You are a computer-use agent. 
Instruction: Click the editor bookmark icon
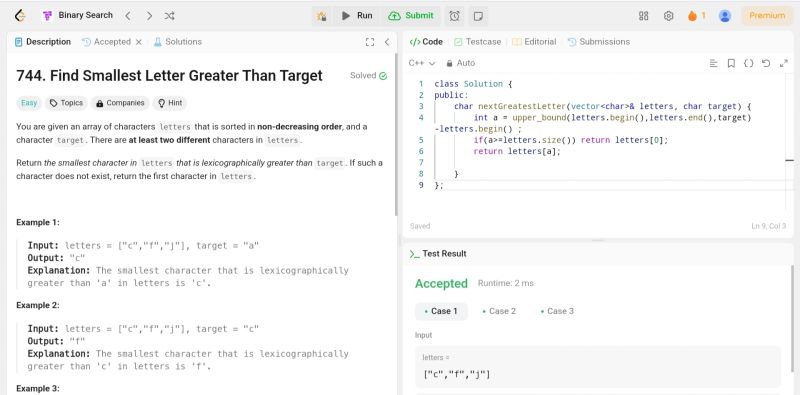click(x=731, y=63)
